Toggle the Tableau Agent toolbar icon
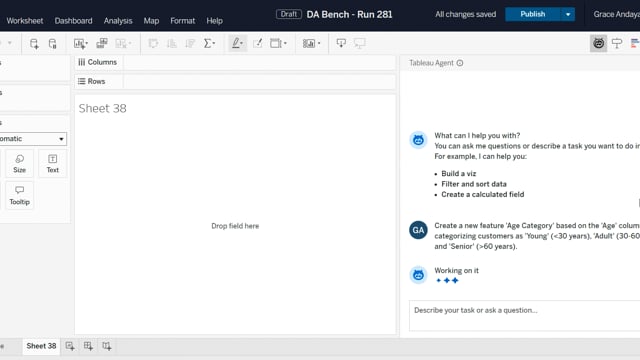Screen dimensions: 640x360 pos(598,43)
